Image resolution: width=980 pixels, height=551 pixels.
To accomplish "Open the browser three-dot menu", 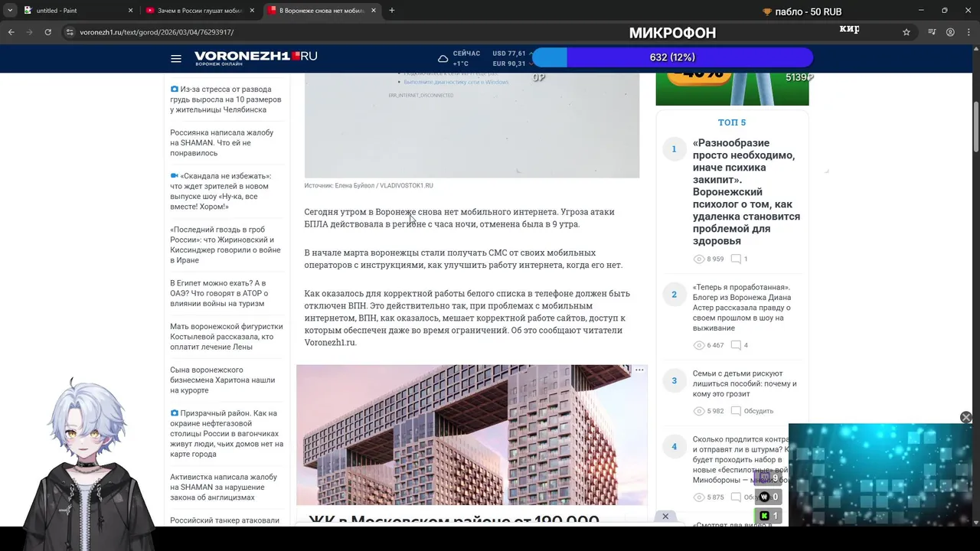I will pyautogui.click(x=969, y=32).
